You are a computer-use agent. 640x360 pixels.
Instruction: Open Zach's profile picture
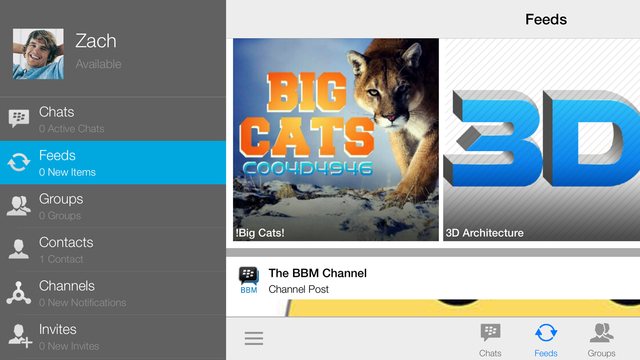(x=38, y=54)
